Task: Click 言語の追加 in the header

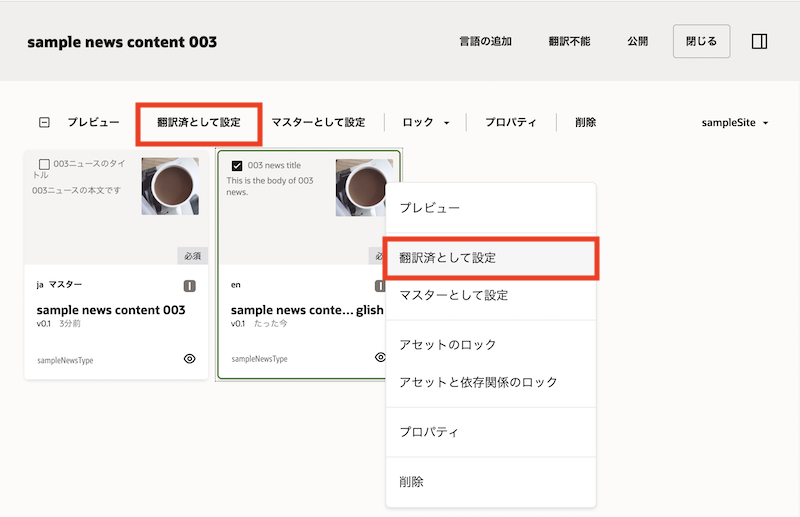Action: tap(485, 42)
